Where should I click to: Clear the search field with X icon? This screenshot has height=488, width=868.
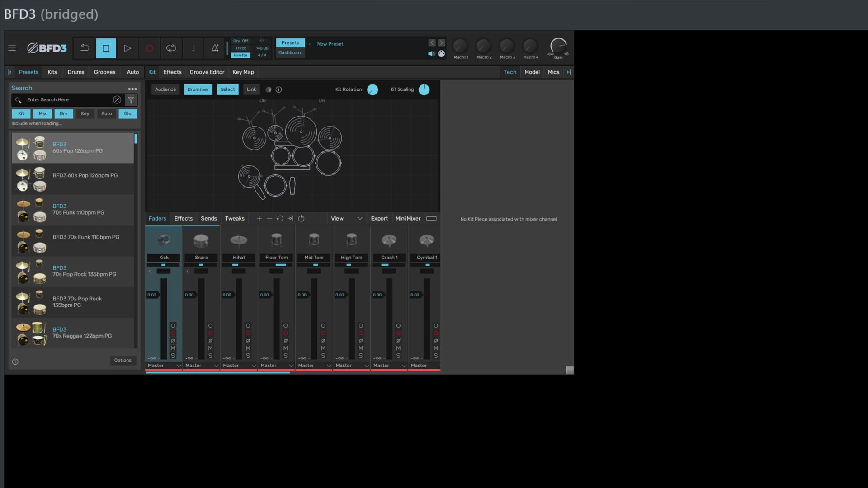(x=117, y=100)
